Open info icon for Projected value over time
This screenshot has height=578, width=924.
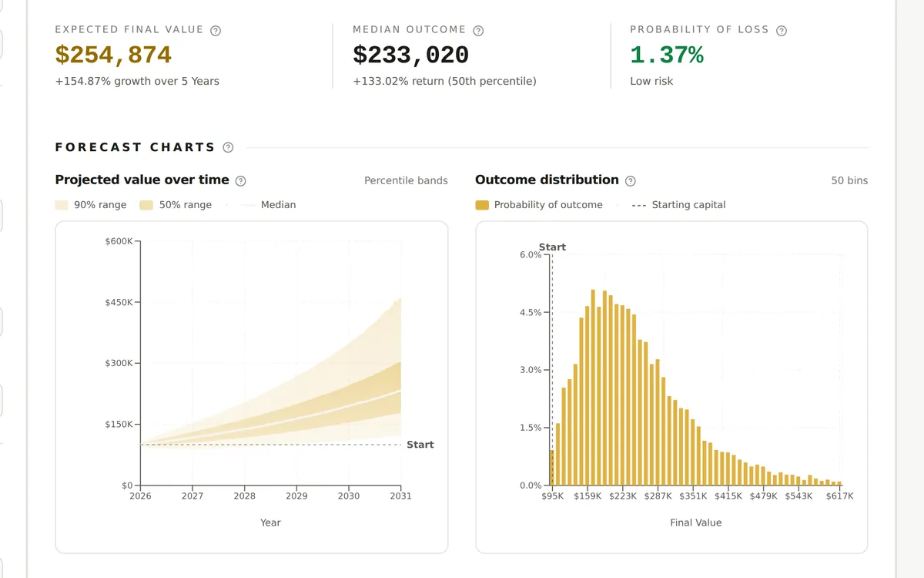pyautogui.click(x=240, y=181)
